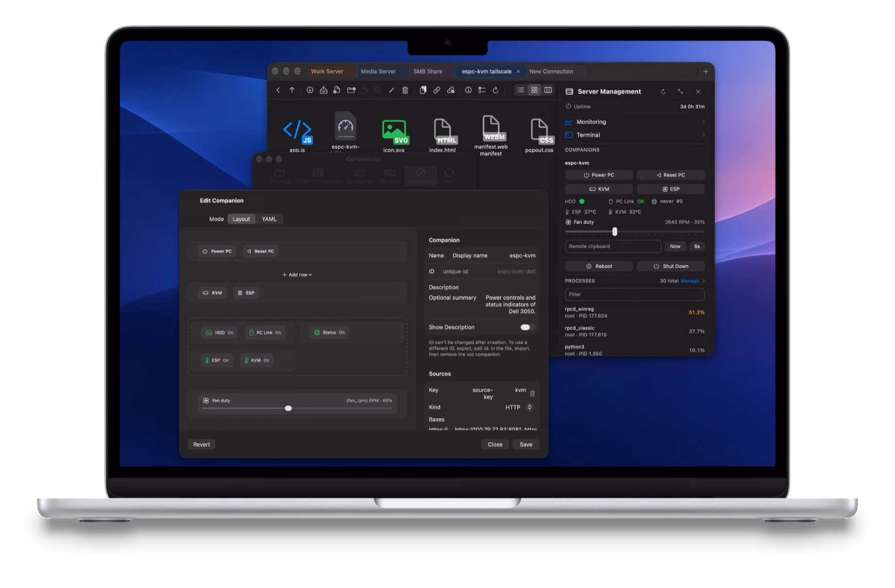Pop out the Server Management panel with arrows icon
The height and width of the screenshot is (588, 895).
[x=680, y=92]
